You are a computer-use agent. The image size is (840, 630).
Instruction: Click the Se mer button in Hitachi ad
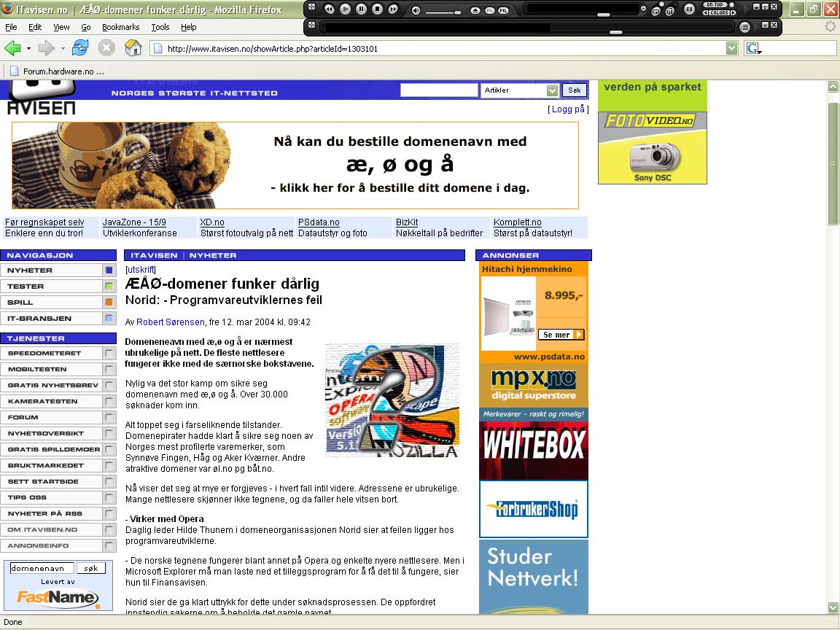pos(561,335)
